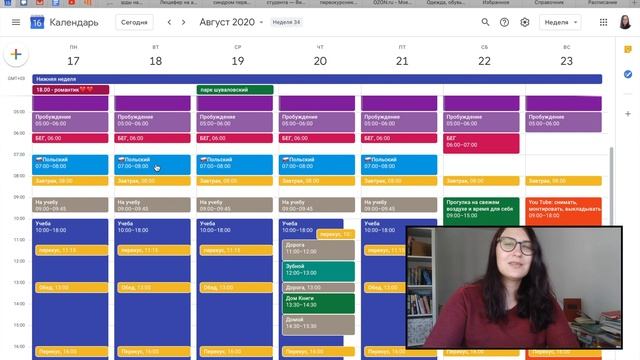This screenshot has width=640, height=360.
Task: Open Sunday's Пробуждение event
Action: click(x=563, y=122)
